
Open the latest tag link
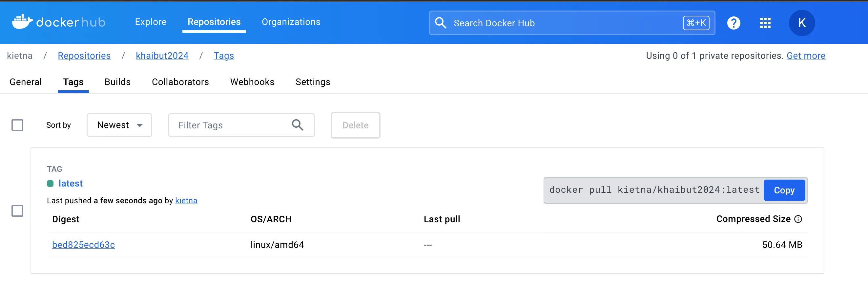[x=71, y=184]
